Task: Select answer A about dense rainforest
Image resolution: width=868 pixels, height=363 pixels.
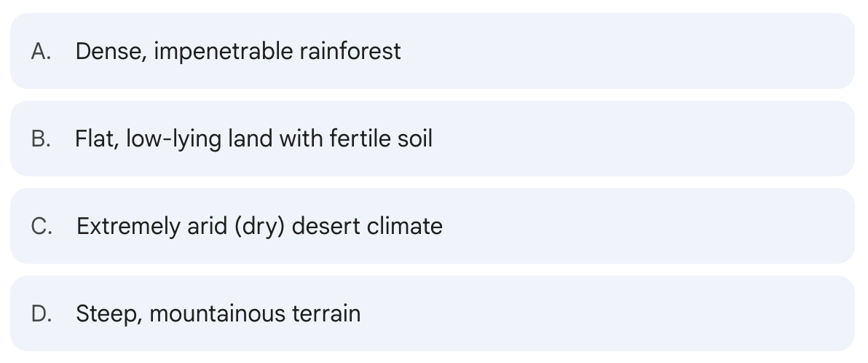Action: coord(433,51)
